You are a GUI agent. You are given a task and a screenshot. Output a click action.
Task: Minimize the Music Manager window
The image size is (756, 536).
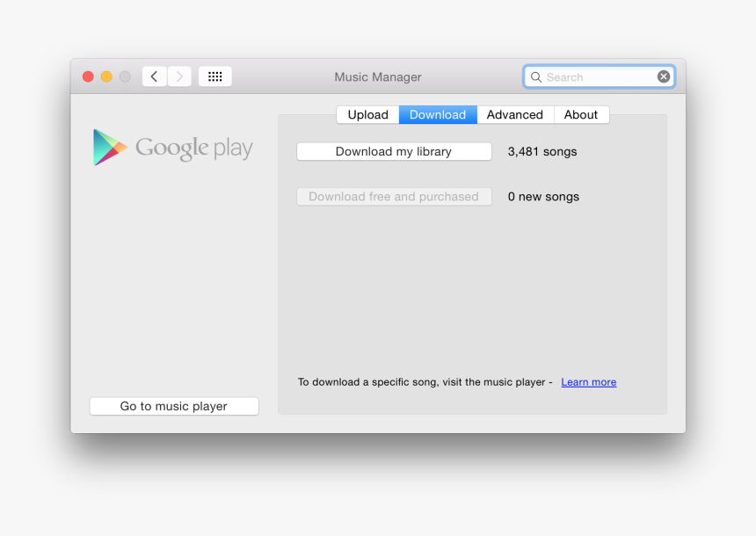tap(106, 76)
